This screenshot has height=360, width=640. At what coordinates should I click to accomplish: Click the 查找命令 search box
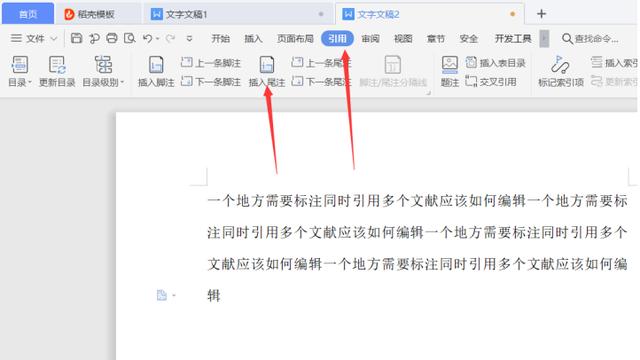(590, 39)
